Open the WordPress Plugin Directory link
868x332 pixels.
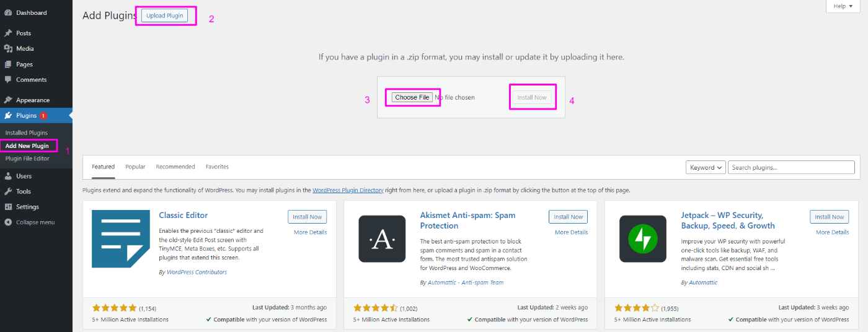348,191
